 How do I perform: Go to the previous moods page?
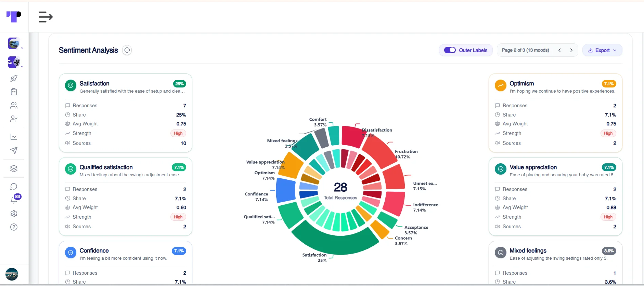point(559,50)
